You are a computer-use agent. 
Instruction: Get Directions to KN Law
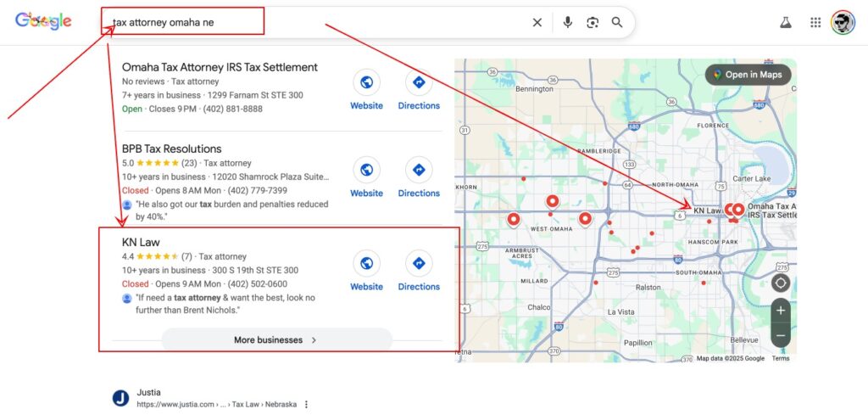coord(419,271)
